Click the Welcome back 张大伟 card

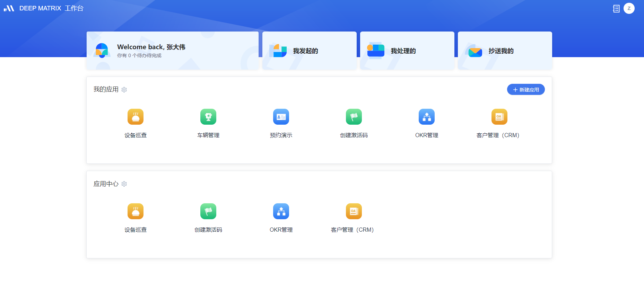coord(173,51)
